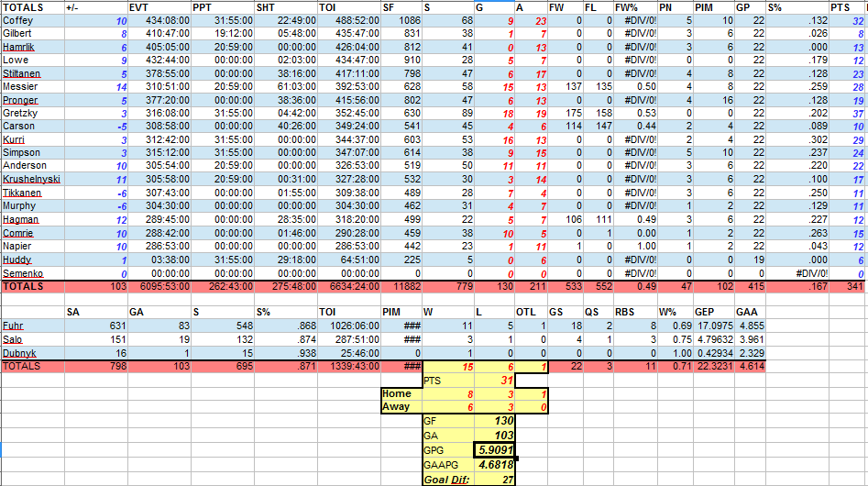Click the Lowe player name cell
868x486 pixels.
pyautogui.click(x=33, y=61)
